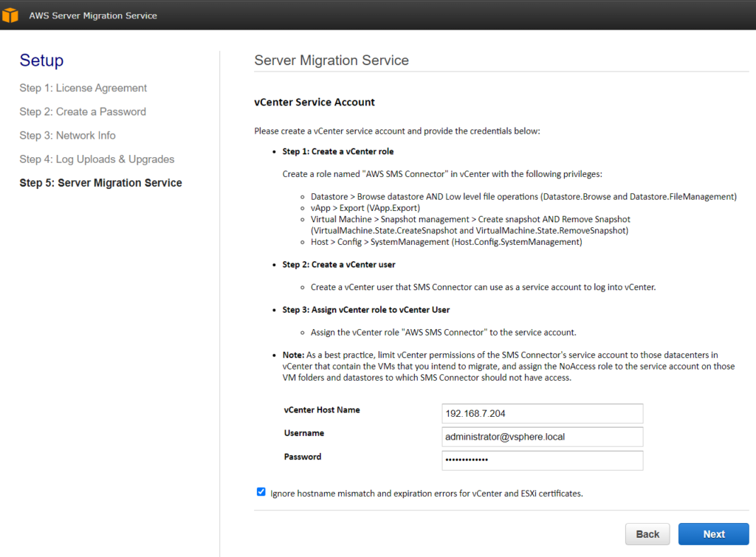This screenshot has width=756, height=557.
Task: Click the 'Host > Config > SystemManagement' line
Action: pyautogui.click(x=447, y=242)
